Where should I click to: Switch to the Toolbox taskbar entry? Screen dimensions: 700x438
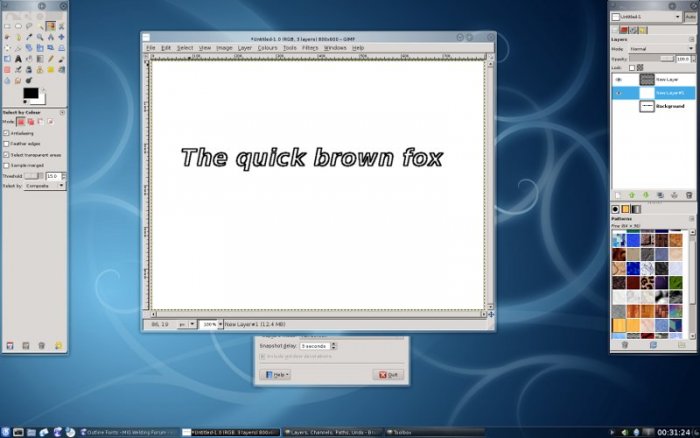click(x=435, y=432)
